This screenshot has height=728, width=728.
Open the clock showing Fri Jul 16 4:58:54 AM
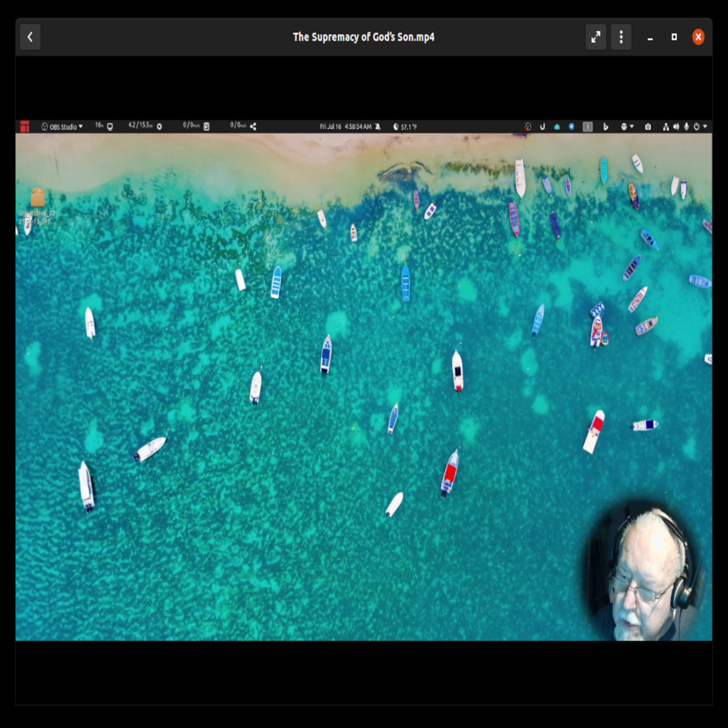point(346,127)
